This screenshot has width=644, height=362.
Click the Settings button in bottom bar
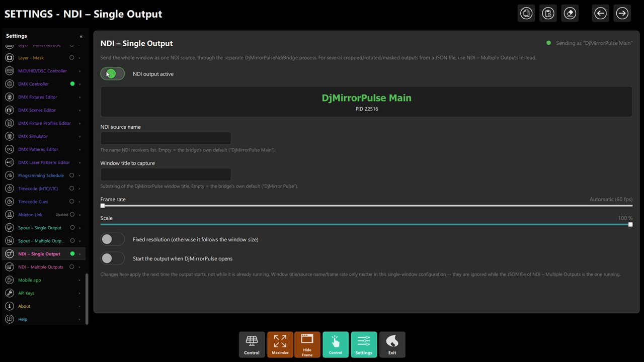[364, 344]
